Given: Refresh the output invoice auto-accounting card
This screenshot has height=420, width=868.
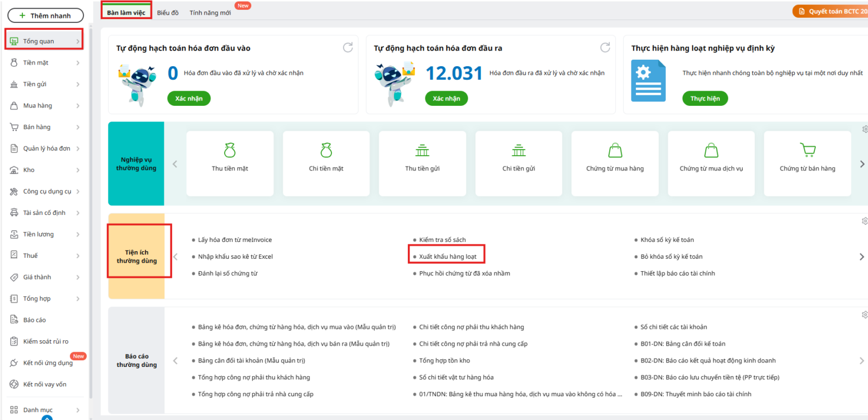Looking at the screenshot, I should click(605, 48).
